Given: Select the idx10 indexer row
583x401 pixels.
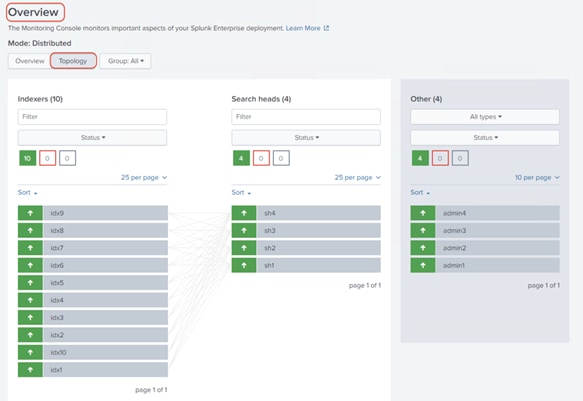Looking at the screenshot, I should (x=93, y=352).
